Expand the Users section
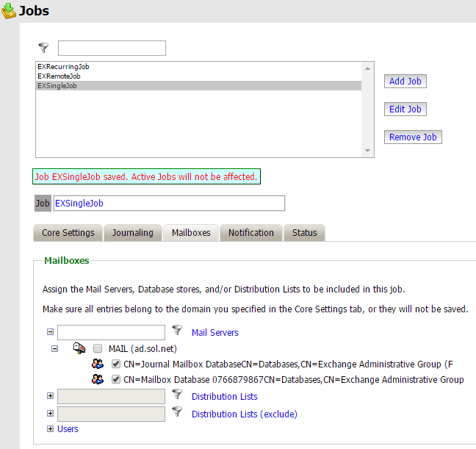476x449 pixels. [51, 429]
